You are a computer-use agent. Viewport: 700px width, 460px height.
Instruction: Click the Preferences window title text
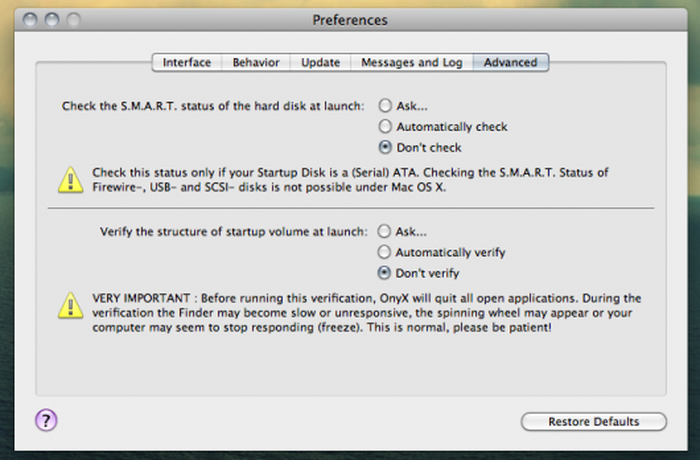point(350,20)
